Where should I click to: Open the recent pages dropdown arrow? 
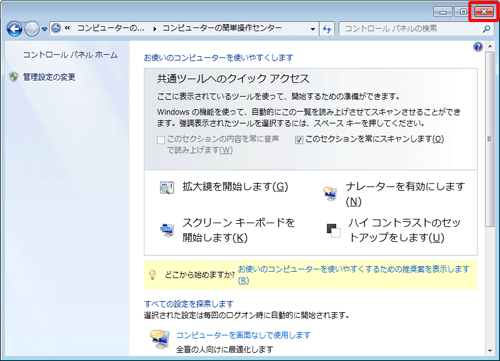[x=44, y=29]
